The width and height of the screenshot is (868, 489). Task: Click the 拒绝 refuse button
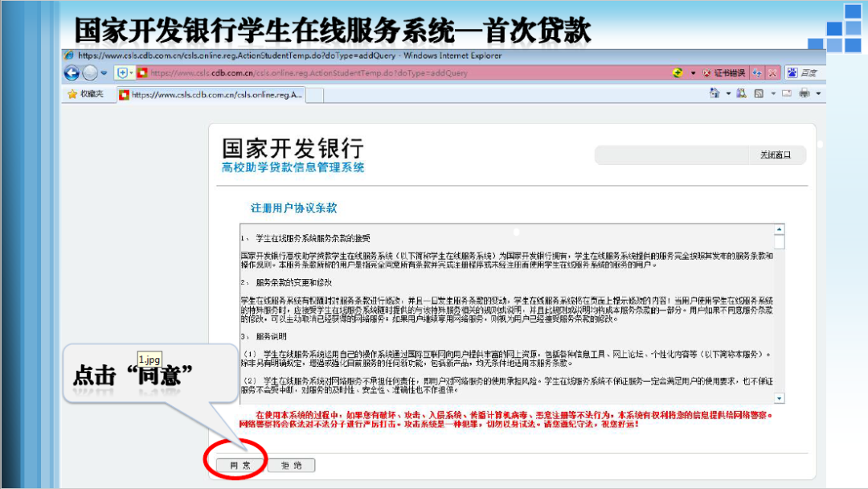(x=291, y=466)
